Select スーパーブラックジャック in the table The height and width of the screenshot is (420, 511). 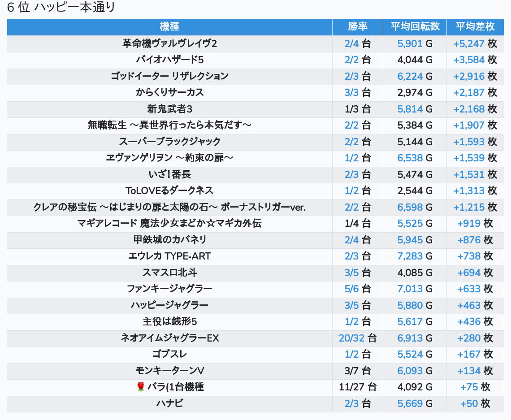pyautogui.click(x=169, y=142)
